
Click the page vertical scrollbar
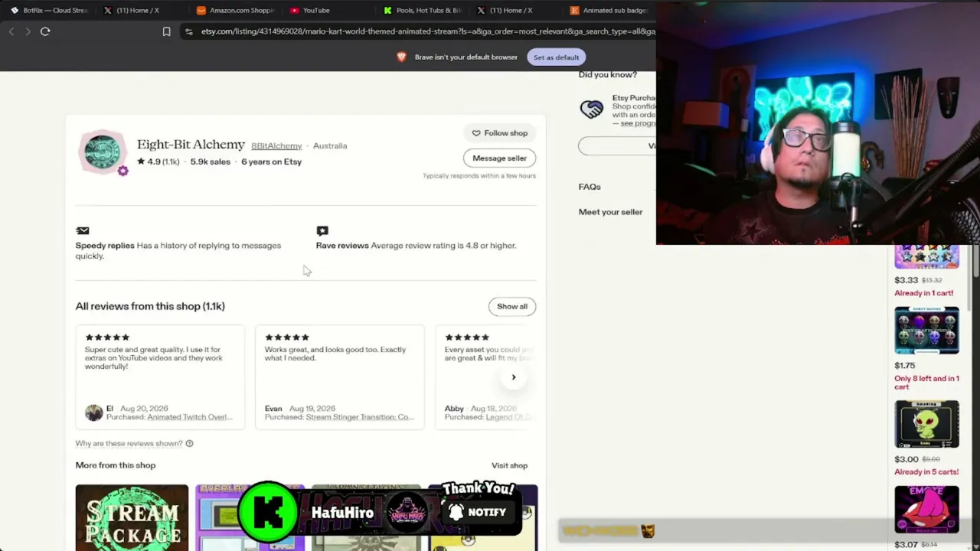(976, 262)
